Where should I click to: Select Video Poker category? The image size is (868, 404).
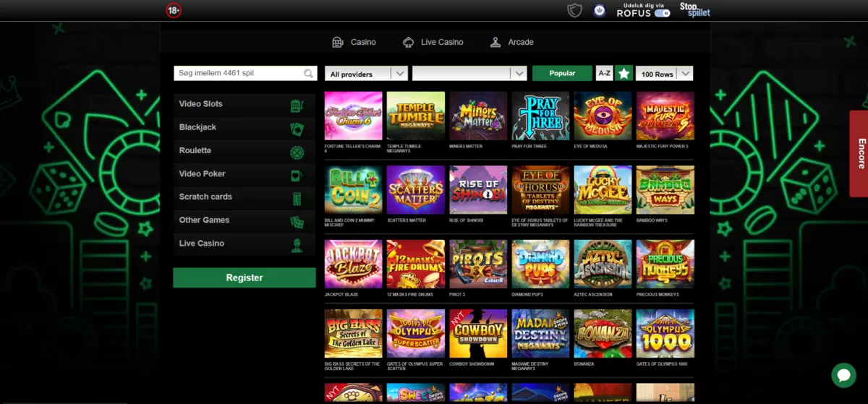[x=244, y=173]
